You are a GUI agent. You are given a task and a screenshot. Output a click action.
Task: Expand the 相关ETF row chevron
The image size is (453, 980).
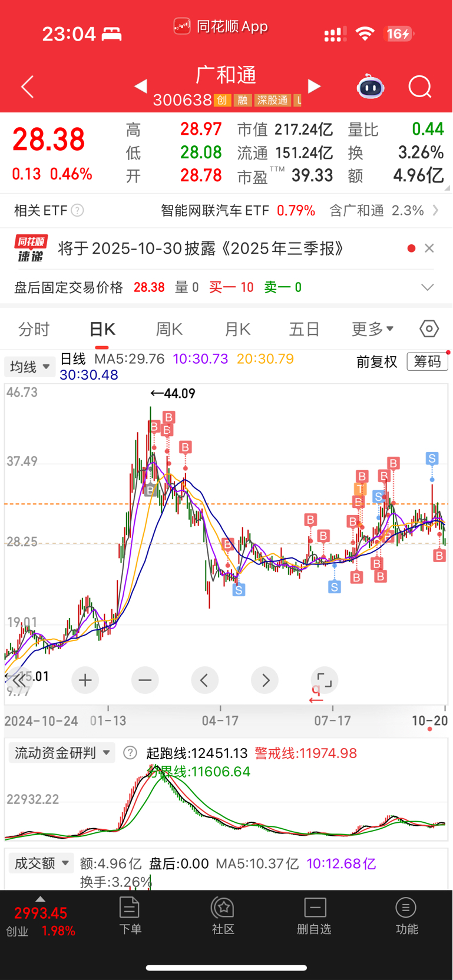click(436, 210)
